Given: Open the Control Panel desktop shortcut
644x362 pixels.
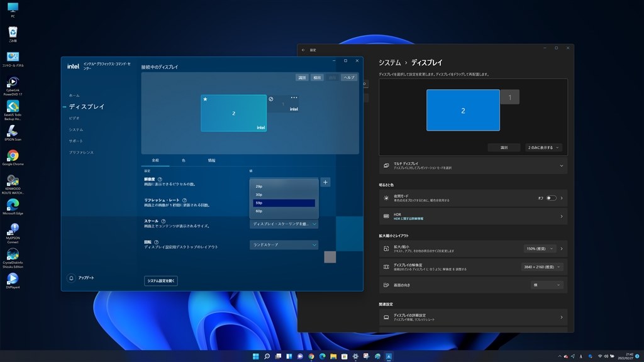Looking at the screenshot, I should [x=13, y=59].
